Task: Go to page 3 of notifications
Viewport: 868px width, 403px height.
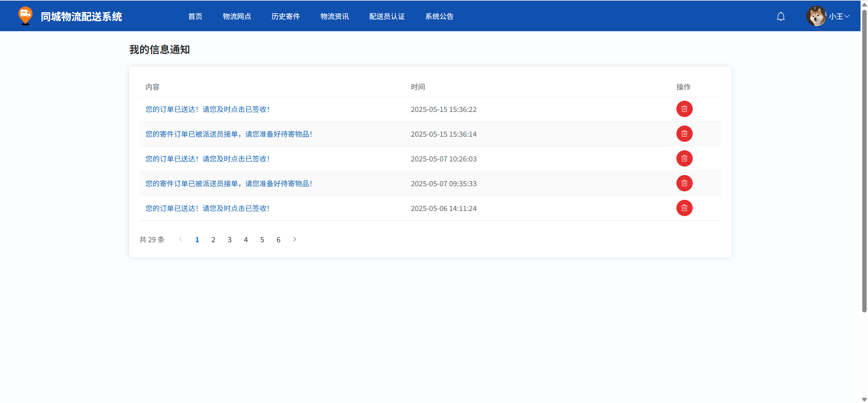Action: [230, 240]
